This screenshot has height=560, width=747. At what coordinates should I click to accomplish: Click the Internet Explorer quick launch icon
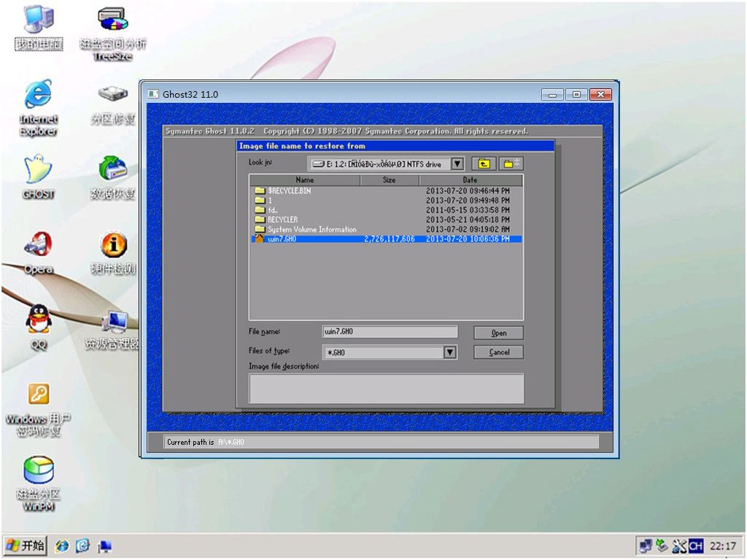[x=62, y=545]
